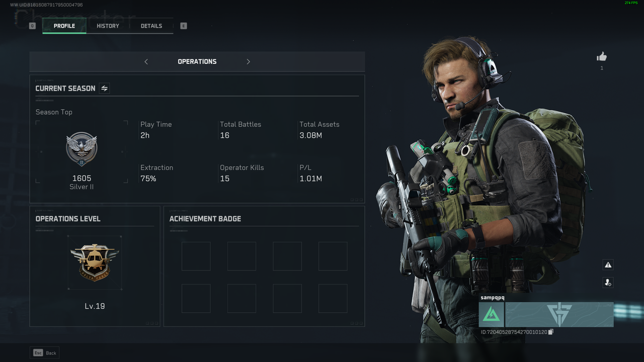Click the first empty achievement badge slot
The width and height of the screenshot is (644, 362).
pyautogui.click(x=196, y=256)
